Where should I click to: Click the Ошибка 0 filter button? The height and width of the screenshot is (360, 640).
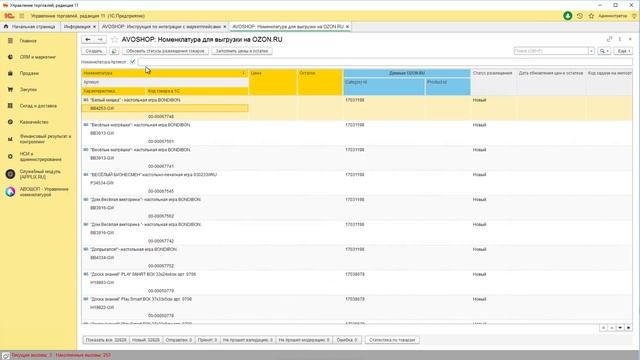(347, 340)
